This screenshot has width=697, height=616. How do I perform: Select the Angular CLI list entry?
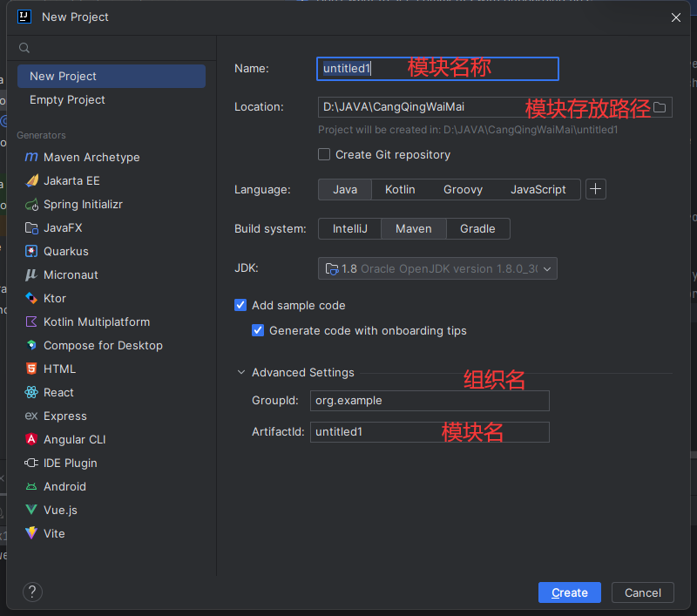coord(112,439)
